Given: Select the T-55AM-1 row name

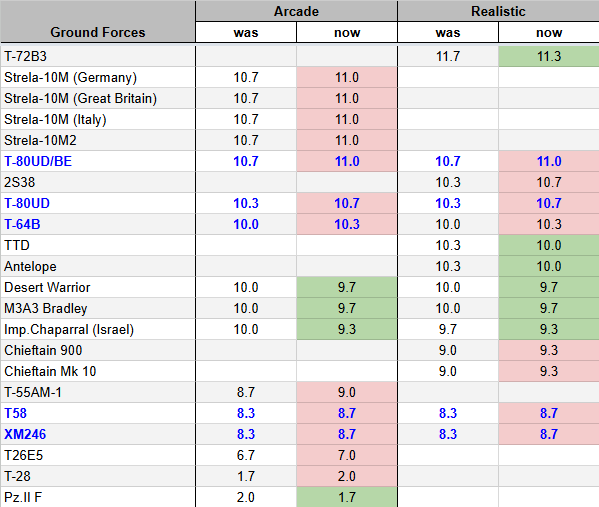Looking at the screenshot, I should point(33,392).
